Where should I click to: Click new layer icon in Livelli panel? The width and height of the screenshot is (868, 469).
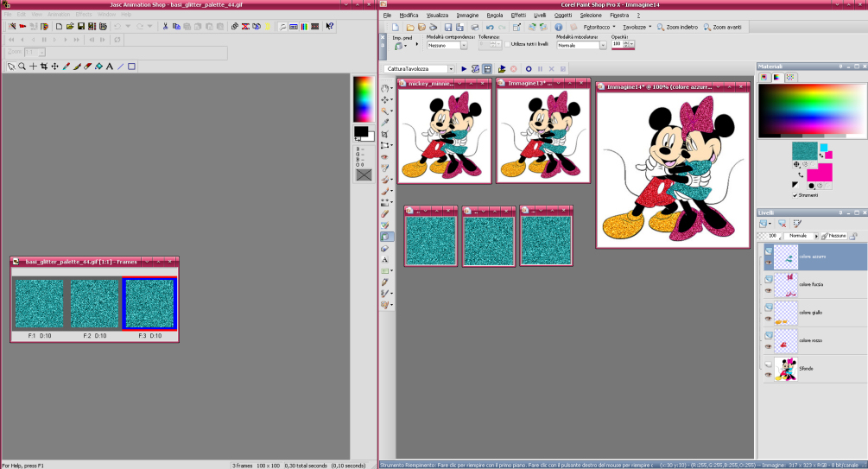763,224
